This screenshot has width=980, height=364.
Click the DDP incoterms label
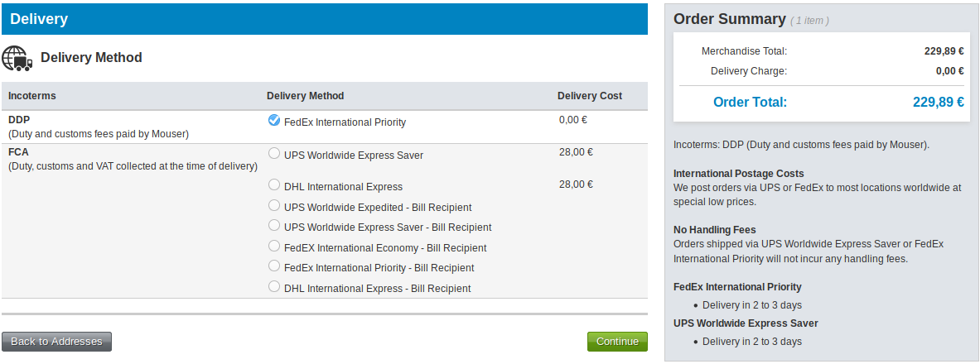(x=19, y=119)
